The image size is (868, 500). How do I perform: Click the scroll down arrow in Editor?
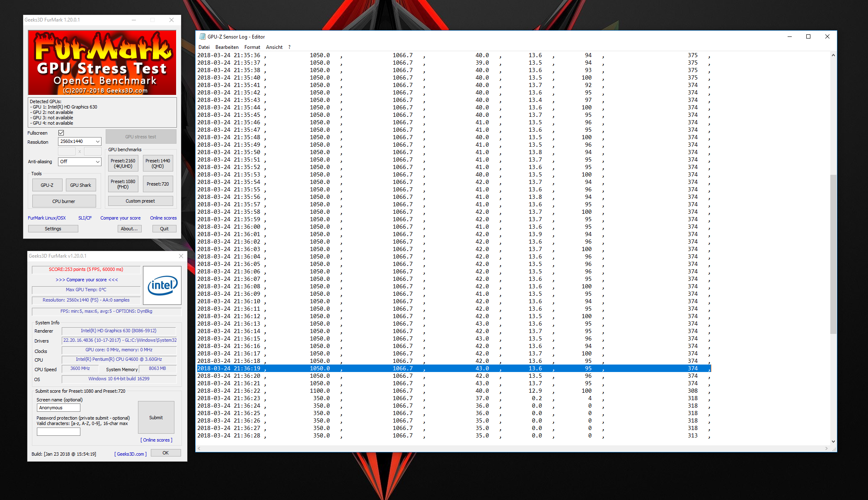click(833, 442)
